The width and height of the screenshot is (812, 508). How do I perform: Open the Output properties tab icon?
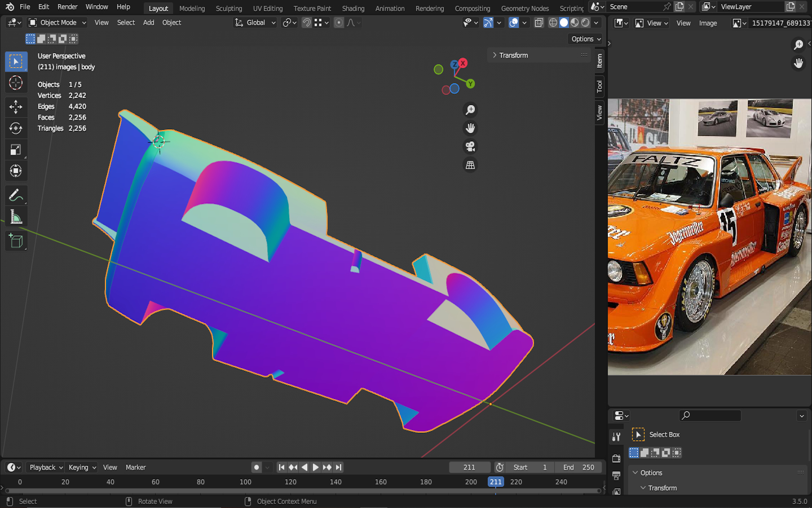pyautogui.click(x=616, y=475)
